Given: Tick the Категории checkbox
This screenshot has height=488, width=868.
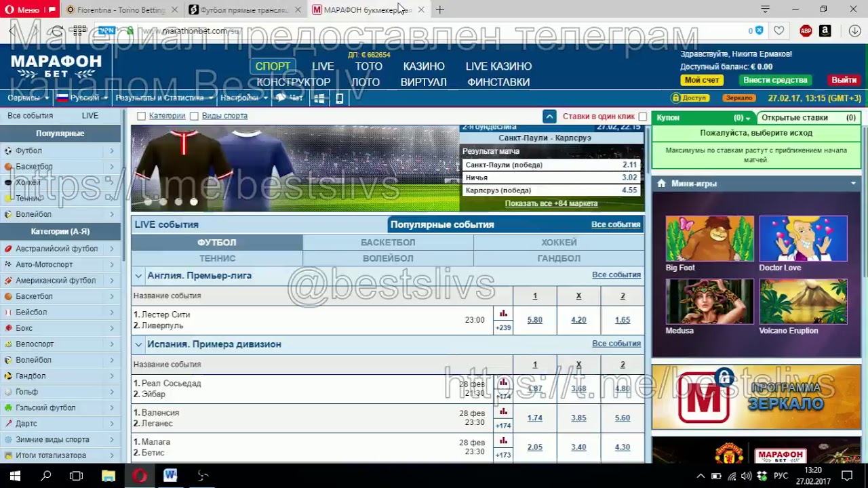Looking at the screenshot, I should tap(141, 116).
